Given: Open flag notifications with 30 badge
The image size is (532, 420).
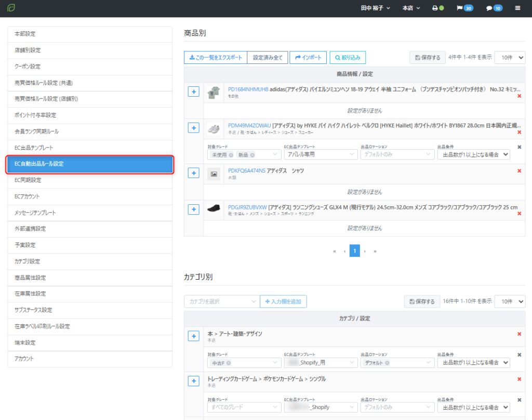Looking at the screenshot, I should 464,8.
